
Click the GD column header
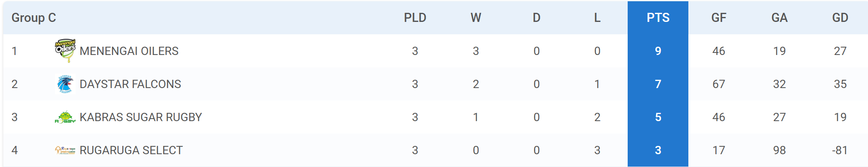click(840, 18)
